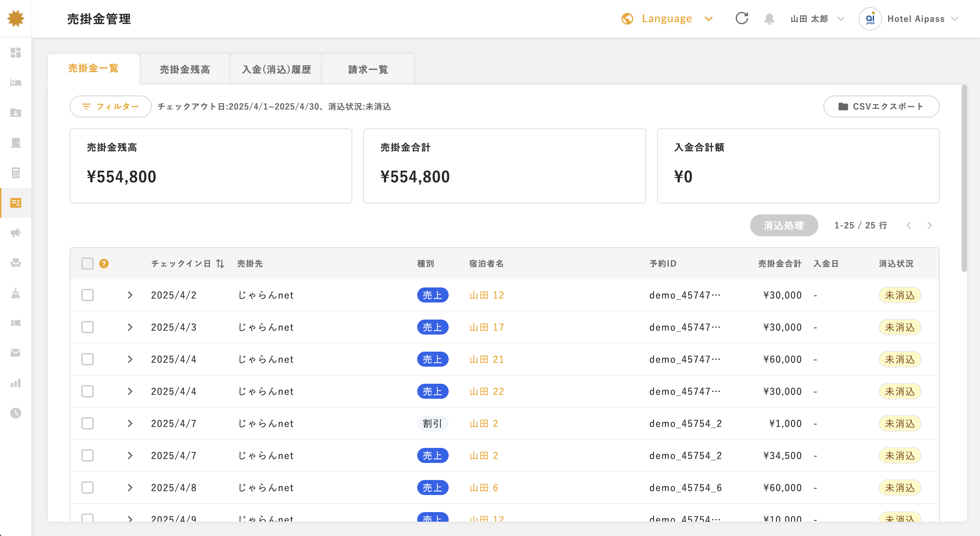Open the フィルター button
Viewport: 980px width, 536px height.
[x=111, y=107]
